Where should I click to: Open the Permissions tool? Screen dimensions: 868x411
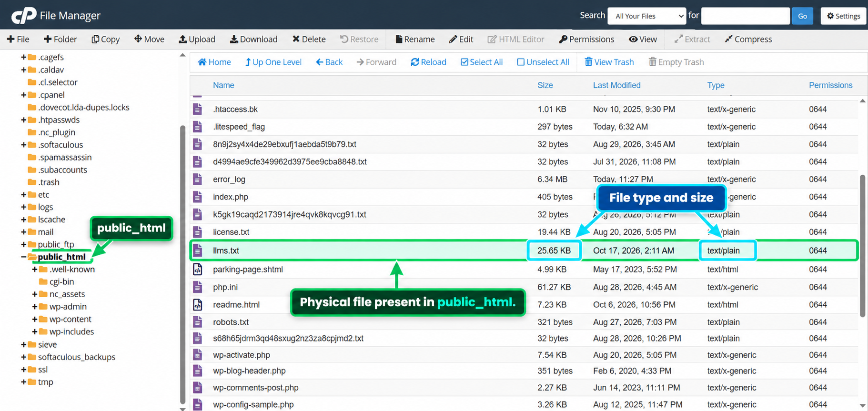(586, 39)
